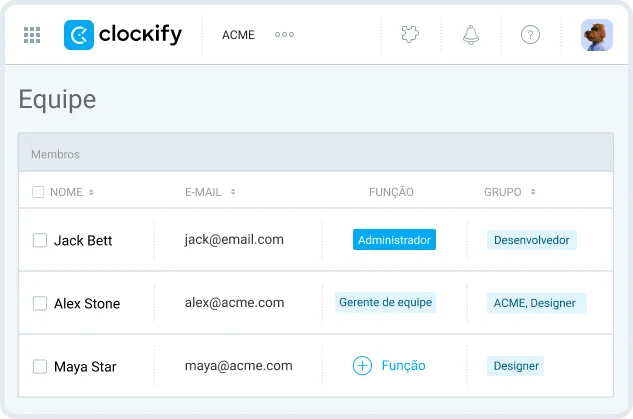
Task: Click the Gerente de equipe role badge
Action: [x=386, y=302]
